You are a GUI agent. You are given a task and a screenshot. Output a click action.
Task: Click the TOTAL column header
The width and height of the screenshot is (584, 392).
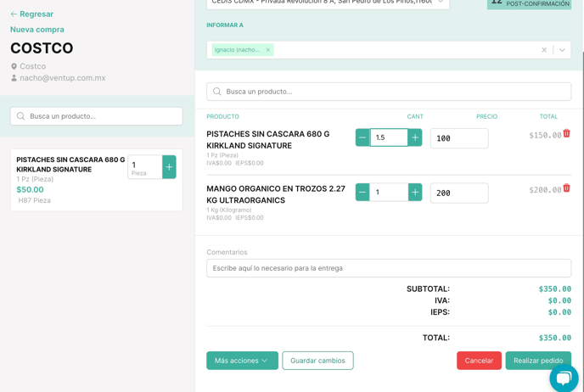548,116
